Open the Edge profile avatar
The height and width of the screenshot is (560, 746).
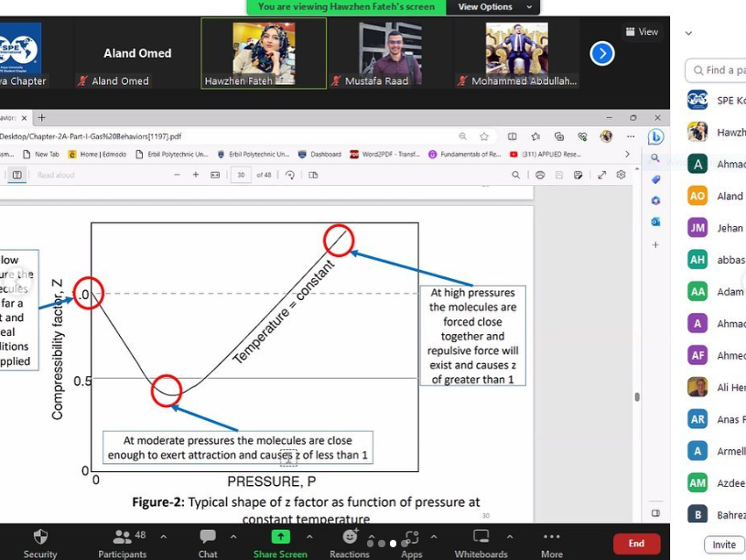coord(606,136)
